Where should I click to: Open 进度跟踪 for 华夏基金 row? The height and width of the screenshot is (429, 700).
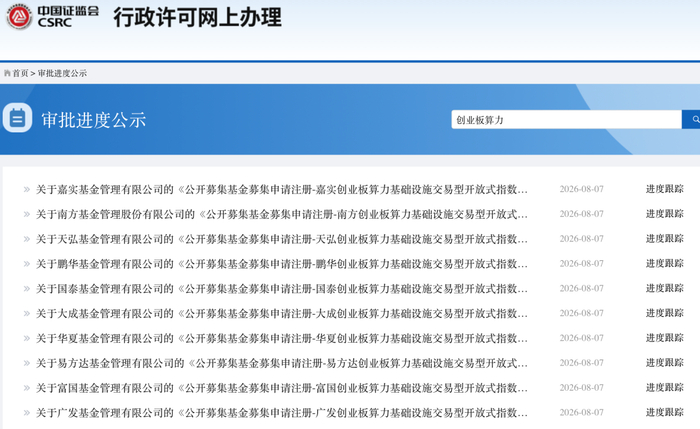[664, 338]
